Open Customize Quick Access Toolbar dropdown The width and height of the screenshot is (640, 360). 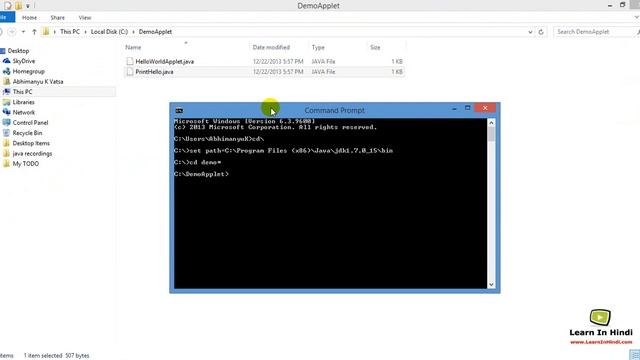28,6
